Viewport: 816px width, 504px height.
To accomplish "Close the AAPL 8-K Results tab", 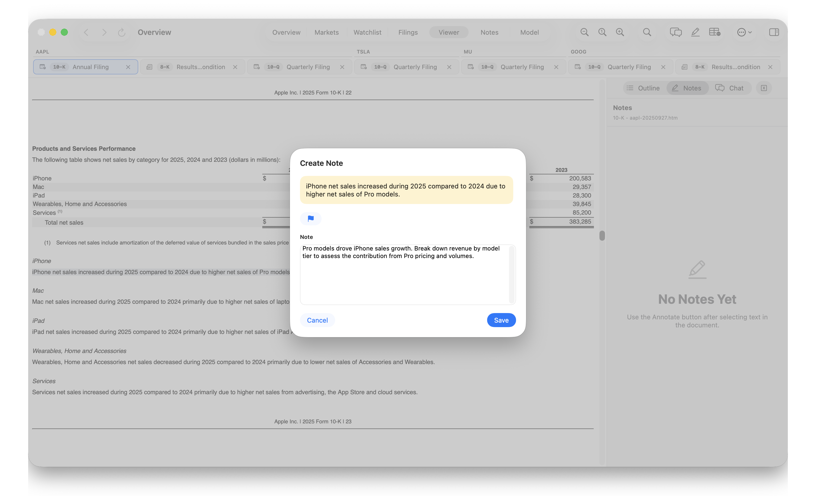I will tap(235, 67).
